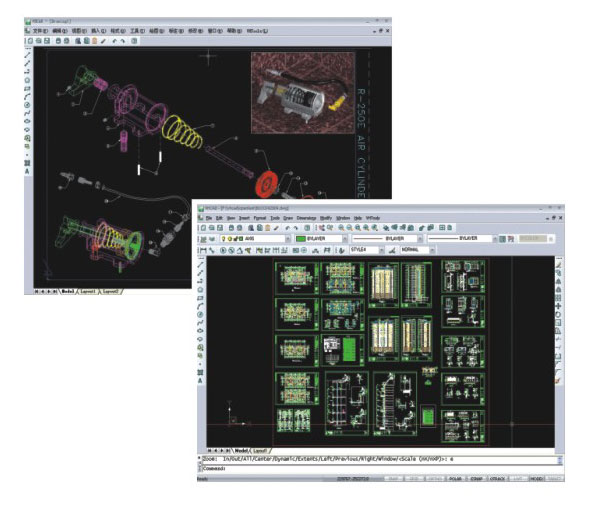Click Undo arrow in front window toolbar
The height and width of the screenshot is (510, 592).
pos(287,228)
